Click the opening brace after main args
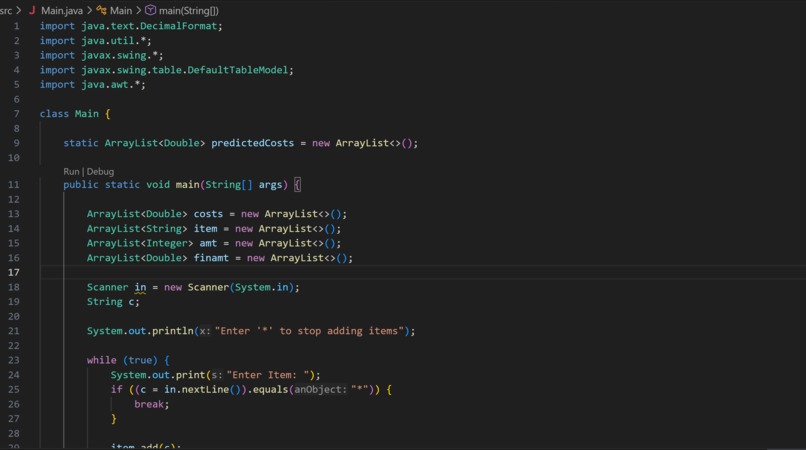The height and width of the screenshot is (450, 806). (x=297, y=185)
